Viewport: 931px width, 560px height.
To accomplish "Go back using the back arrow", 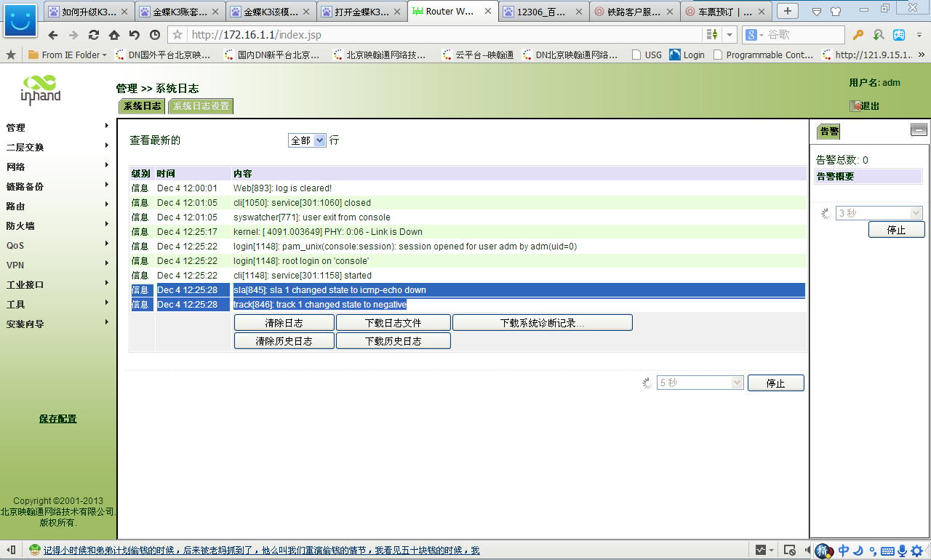I will tap(53, 35).
